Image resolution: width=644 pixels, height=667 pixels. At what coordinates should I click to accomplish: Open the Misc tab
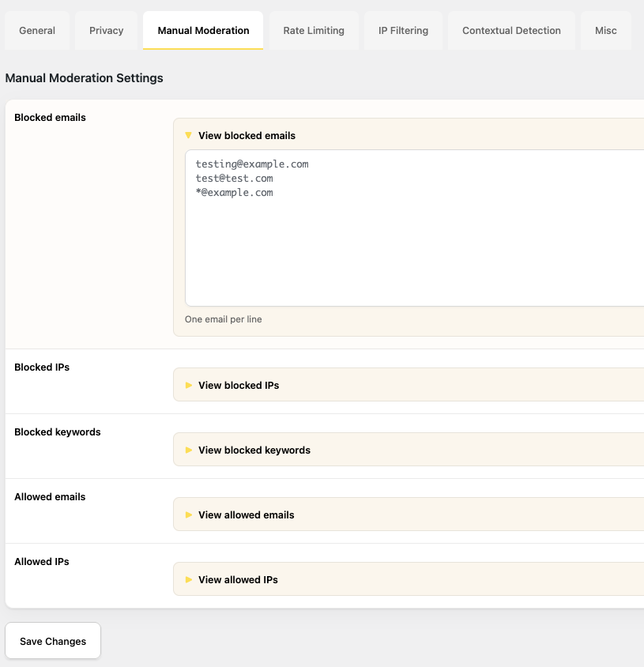[x=606, y=31]
